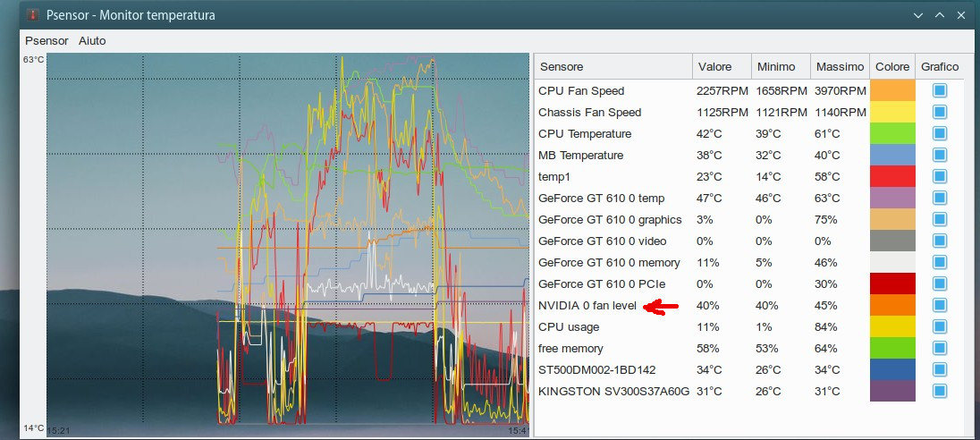Click the 2257RPM current value
The height and width of the screenshot is (440, 980).
point(722,90)
